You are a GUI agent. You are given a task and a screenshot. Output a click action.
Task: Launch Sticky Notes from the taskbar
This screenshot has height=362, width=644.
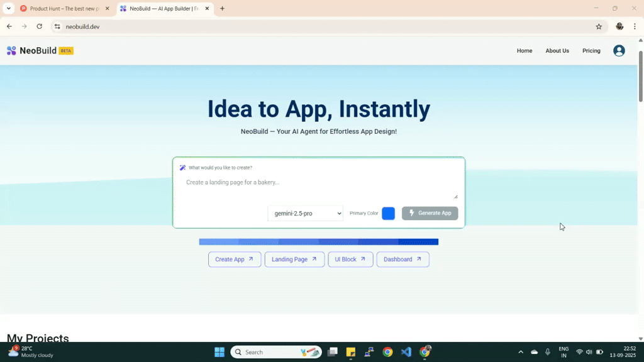[x=351, y=352]
